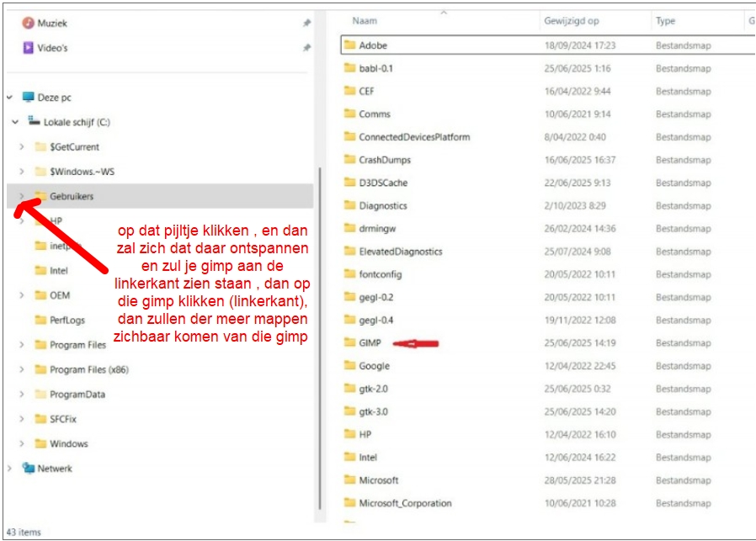Select the Muziek library in the sidebar
Viewport: 756px width, 541px height.
(x=51, y=23)
